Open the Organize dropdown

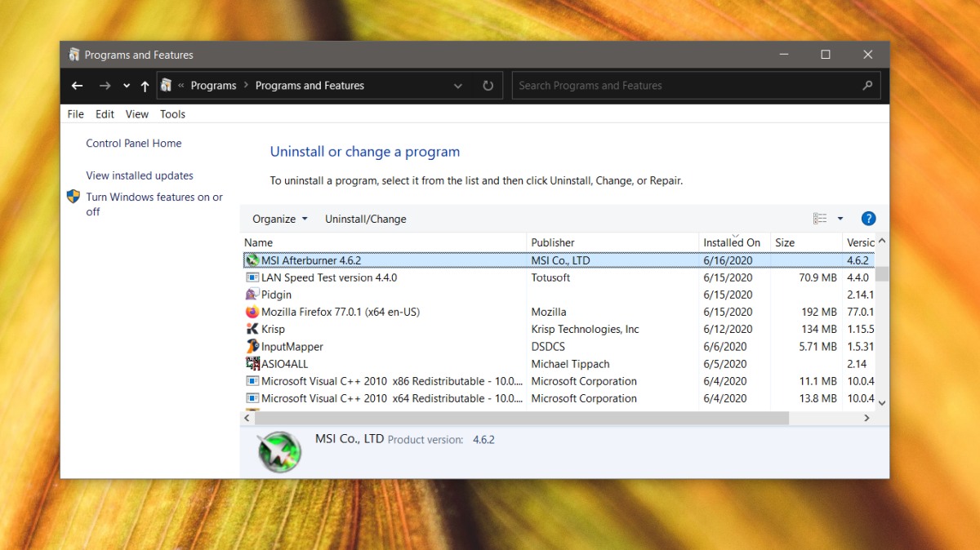(x=280, y=219)
